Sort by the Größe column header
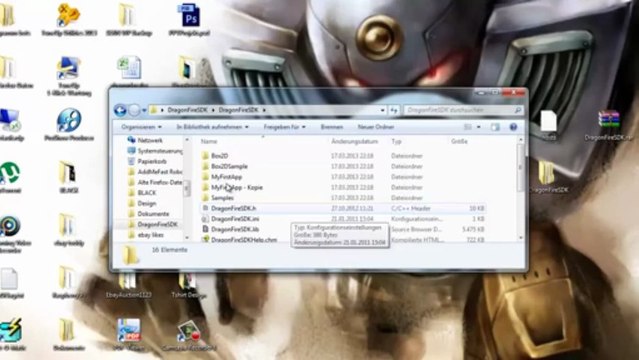The width and height of the screenshot is (639, 360). tap(459, 141)
